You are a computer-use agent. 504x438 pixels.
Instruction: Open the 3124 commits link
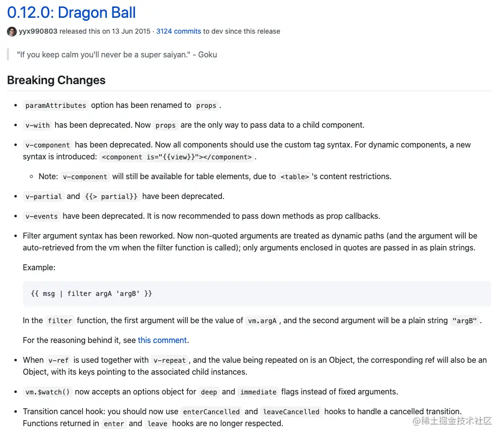tap(179, 31)
